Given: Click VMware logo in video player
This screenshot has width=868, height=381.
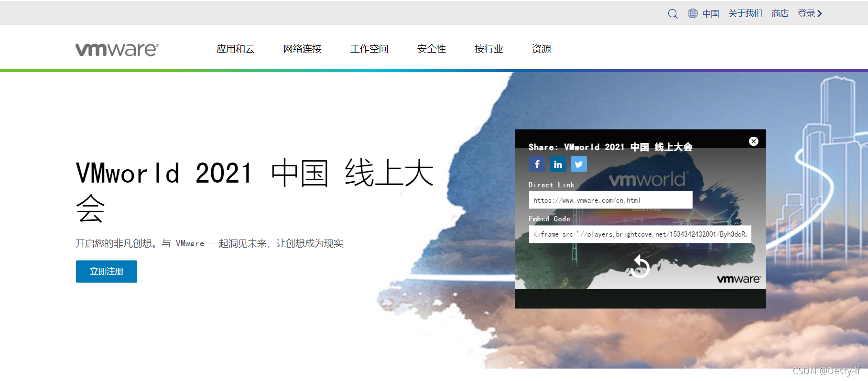Looking at the screenshot, I should [x=738, y=279].
